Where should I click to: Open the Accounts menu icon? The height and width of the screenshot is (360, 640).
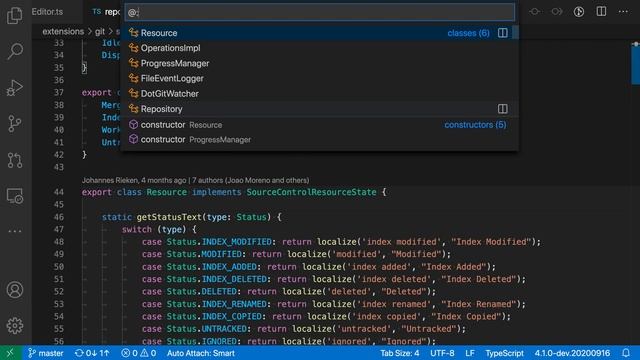[x=15, y=289]
